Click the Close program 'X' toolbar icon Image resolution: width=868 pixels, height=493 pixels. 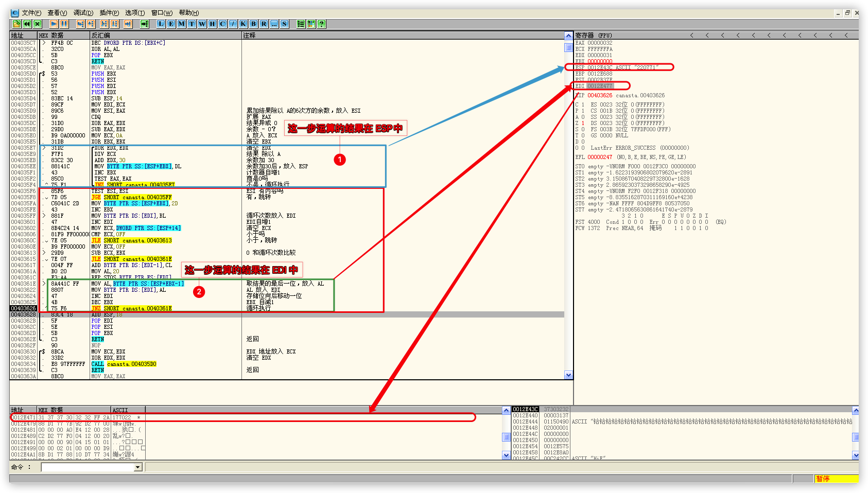[x=37, y=24]
